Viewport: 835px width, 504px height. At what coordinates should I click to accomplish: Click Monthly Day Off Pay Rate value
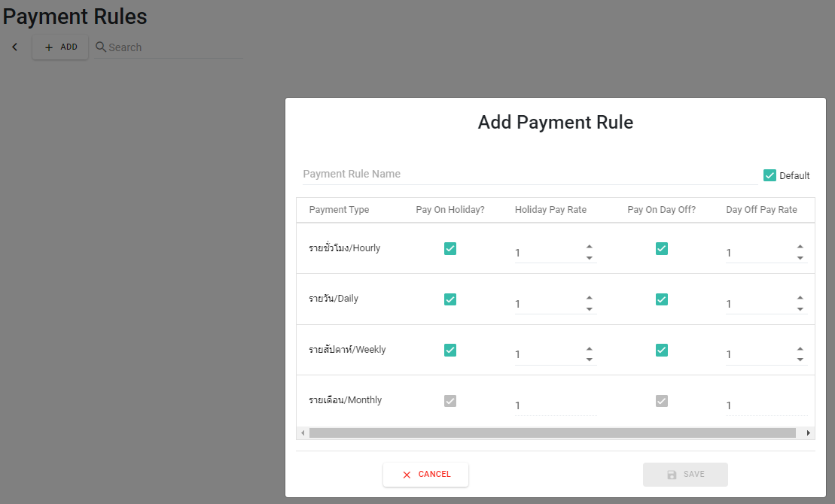coord(766,405)
